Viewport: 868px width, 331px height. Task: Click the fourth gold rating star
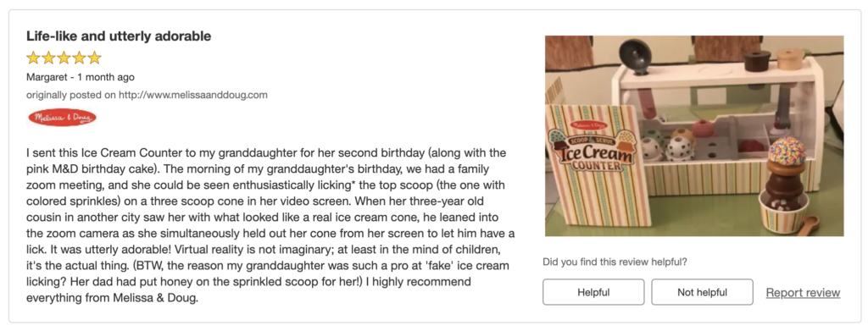80,58
